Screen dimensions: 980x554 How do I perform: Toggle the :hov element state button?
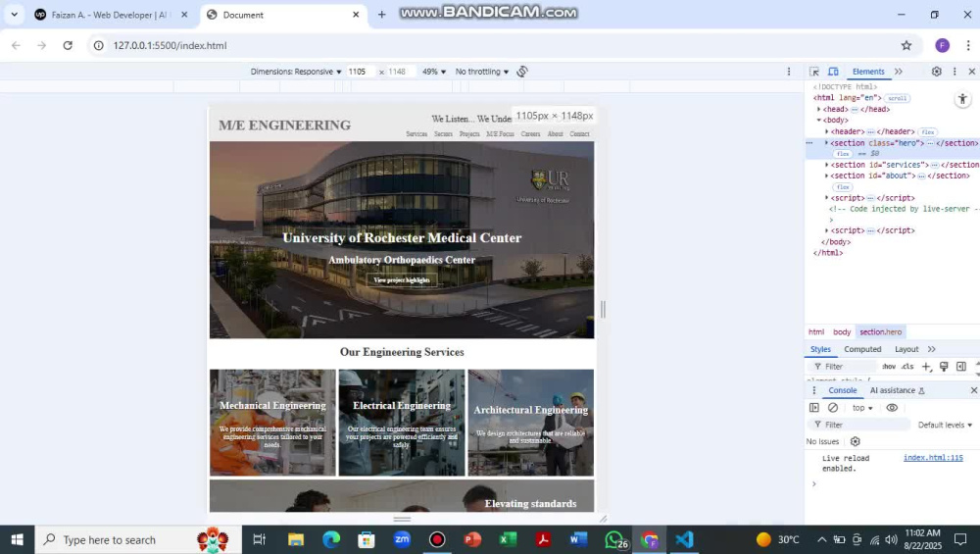889,367
